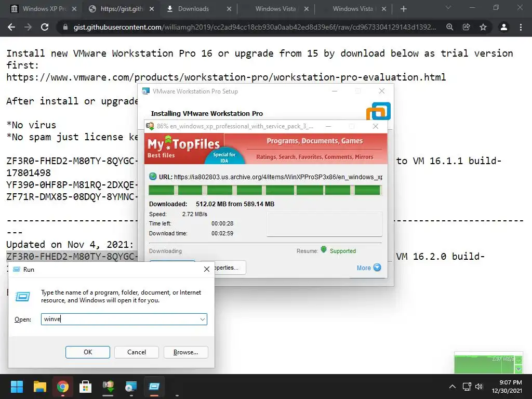The image size is (532, 399).
Task: Click the address bar URL
Action: [x=255, y=27]
